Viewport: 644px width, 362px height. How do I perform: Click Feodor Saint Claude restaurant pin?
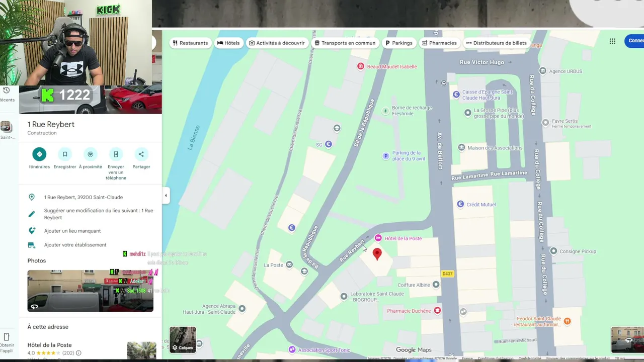[567, 321]
